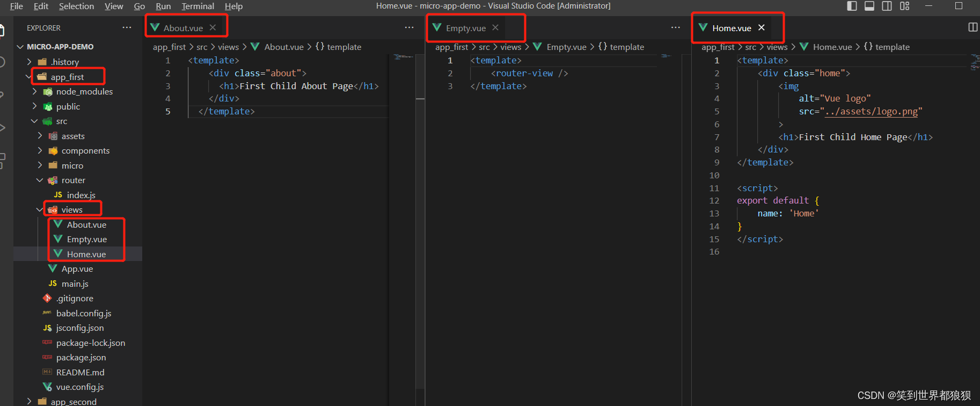Open more actions ellipsis for About.vue editor group
The height and width of the screenshot is (406, 980).
(x=409, y=27)
